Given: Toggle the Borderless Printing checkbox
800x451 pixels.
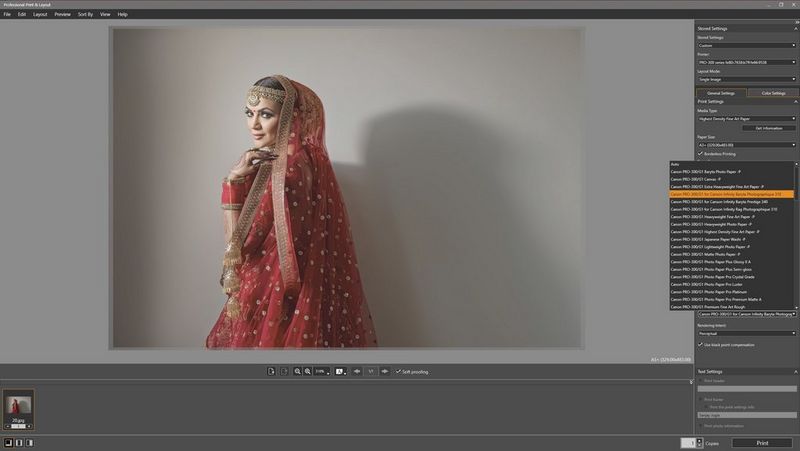Looking at the screenshot, I should pyautogui.click(x=701, y=154).
